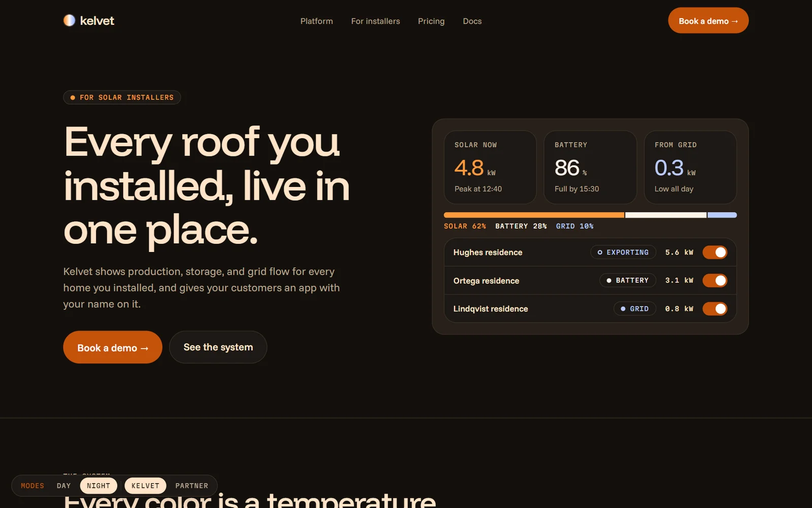The image size is (812, 508).
Task: Click the SOLAR 62% label
Action: (x=465, y=226)
